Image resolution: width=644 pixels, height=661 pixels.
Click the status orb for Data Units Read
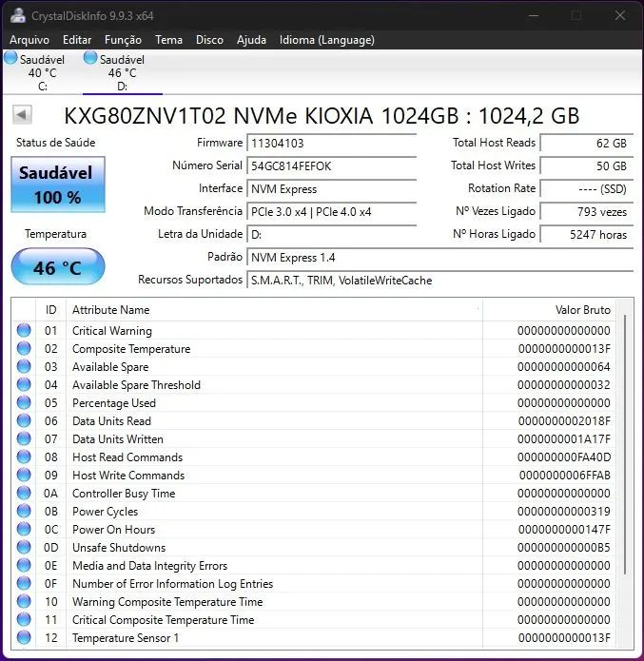[24, 420]
